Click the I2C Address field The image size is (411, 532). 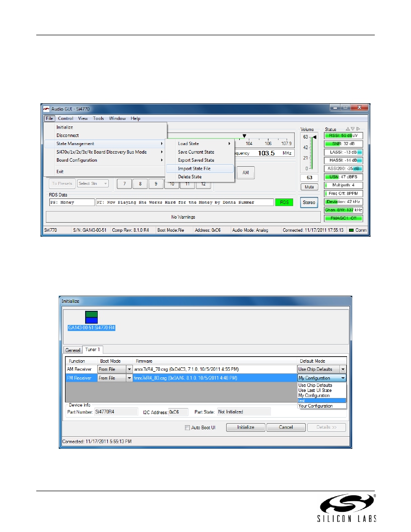click(x=178, y=412)
